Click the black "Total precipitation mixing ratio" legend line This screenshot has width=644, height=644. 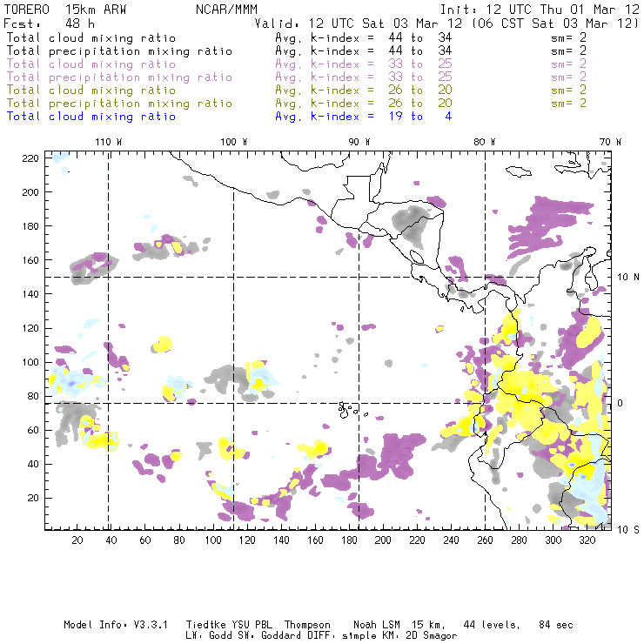coord(119,51)
